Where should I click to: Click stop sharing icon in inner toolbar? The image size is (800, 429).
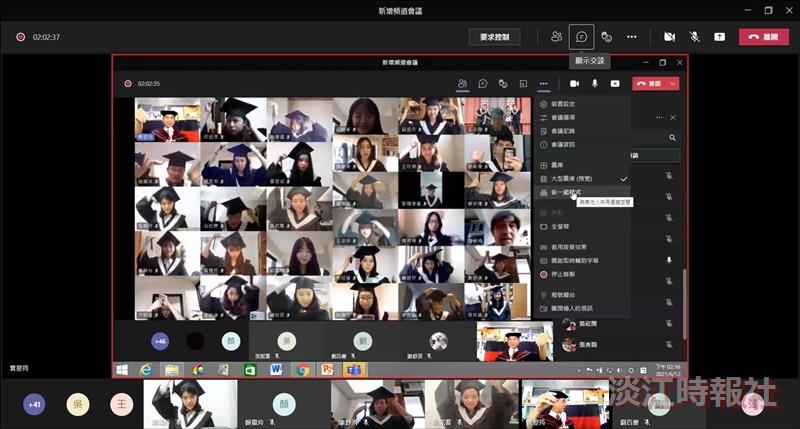point(615,83)
